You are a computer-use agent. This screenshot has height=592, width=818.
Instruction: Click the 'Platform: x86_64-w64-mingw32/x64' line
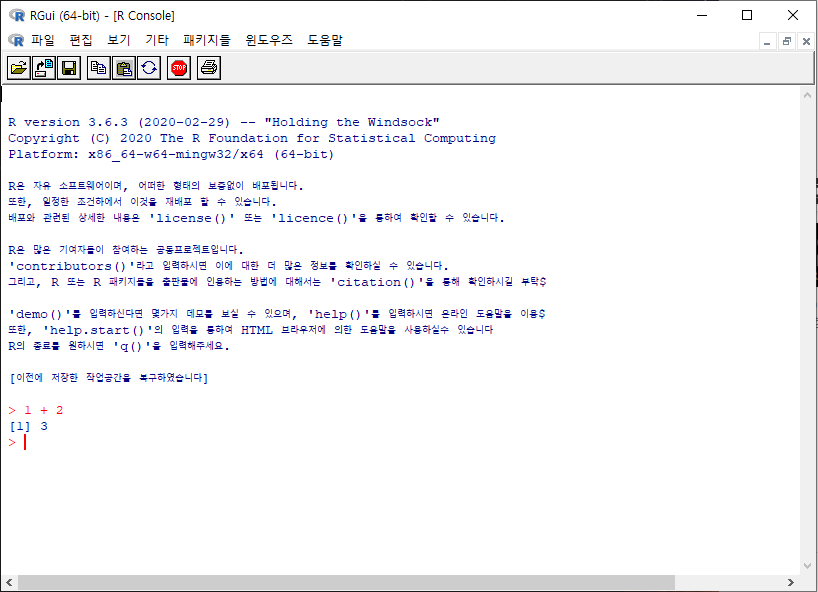[x=171, y=154]
